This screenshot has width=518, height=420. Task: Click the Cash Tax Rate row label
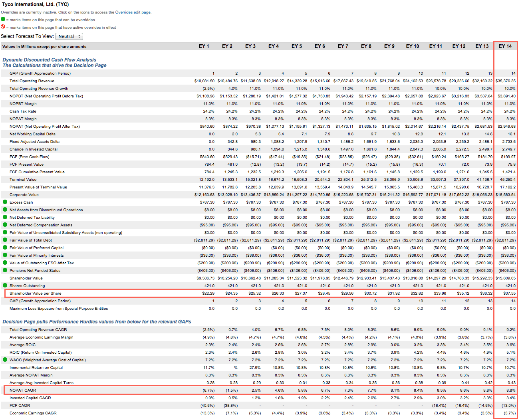(23, 111)
